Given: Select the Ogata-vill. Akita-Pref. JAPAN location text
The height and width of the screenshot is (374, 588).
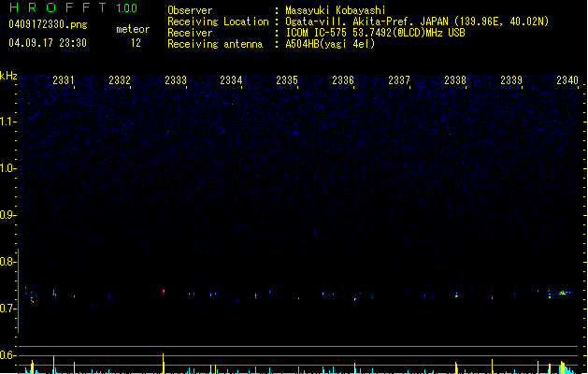Looking at the screenshot, I should [417, 22].
